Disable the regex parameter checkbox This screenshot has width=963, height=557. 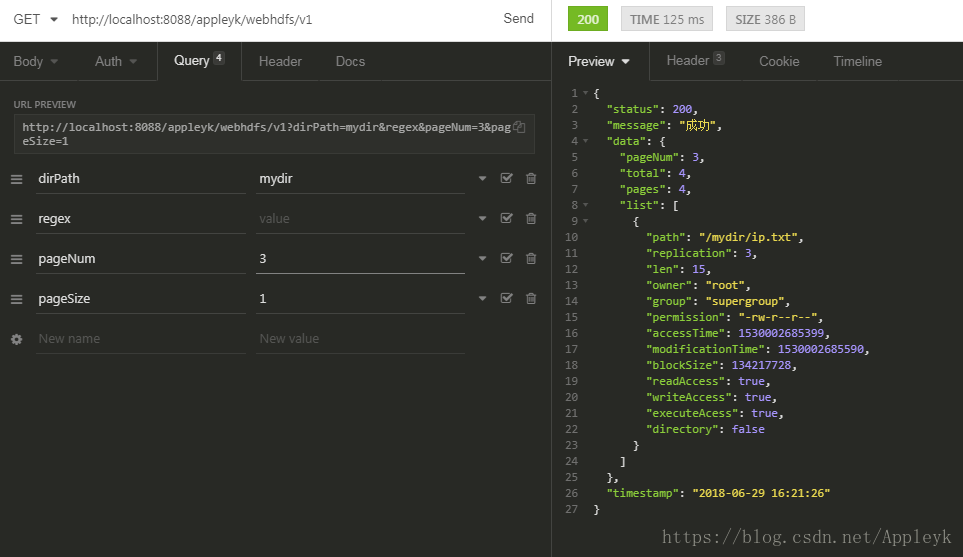pos(507,218)
